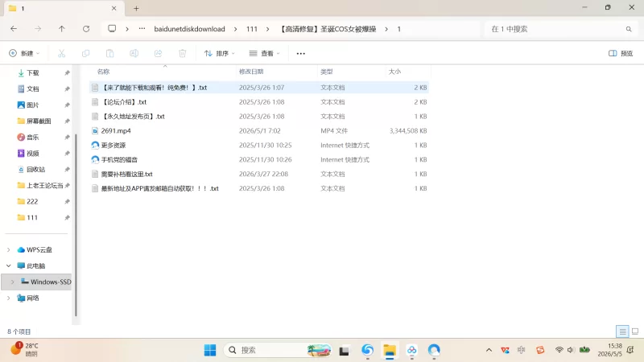Viewport: 644px width, 362px height.
Task: Go up one folder level arrow
Action: tap(62, 29)
